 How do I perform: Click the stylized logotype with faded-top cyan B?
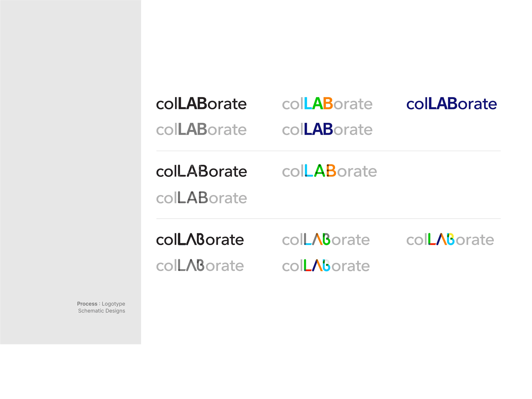point(326,266)
